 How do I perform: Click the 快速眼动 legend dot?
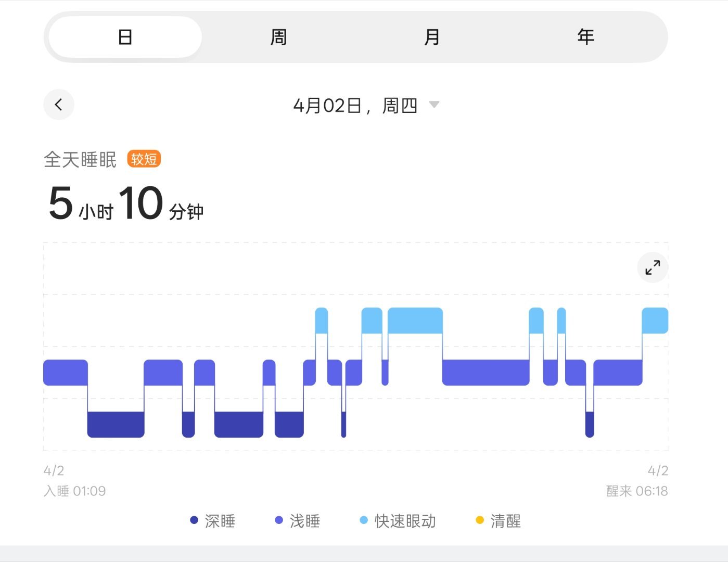(364, 520)
